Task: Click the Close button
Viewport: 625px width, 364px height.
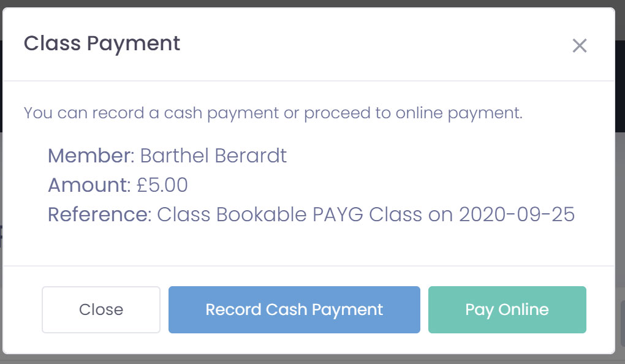Action: [101, 310]
